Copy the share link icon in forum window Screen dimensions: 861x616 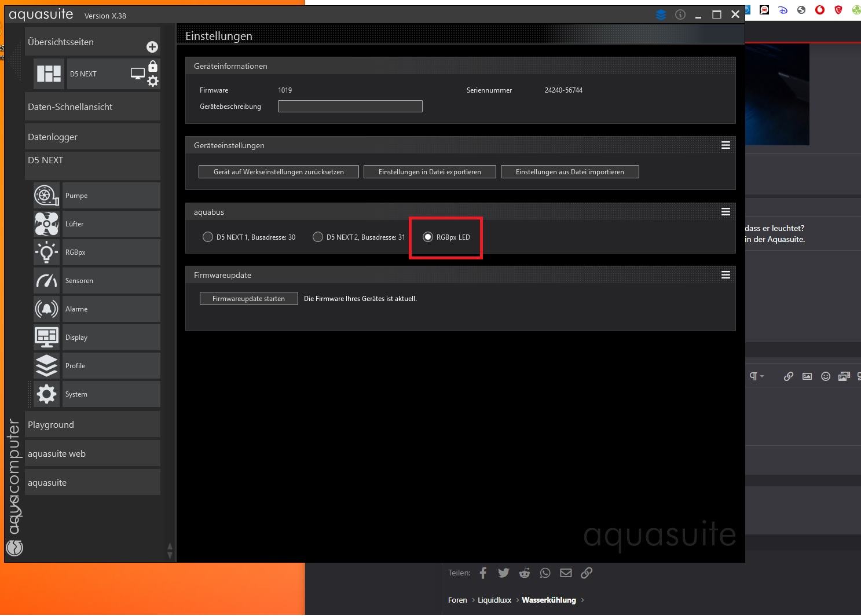(x=587, y=573)
